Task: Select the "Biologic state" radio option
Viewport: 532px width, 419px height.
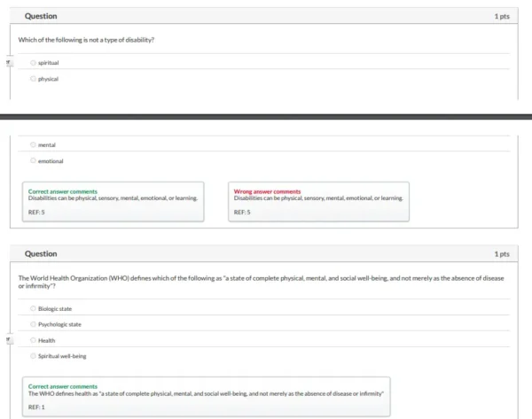Action: pyautogui.click(x=34, y=308)
